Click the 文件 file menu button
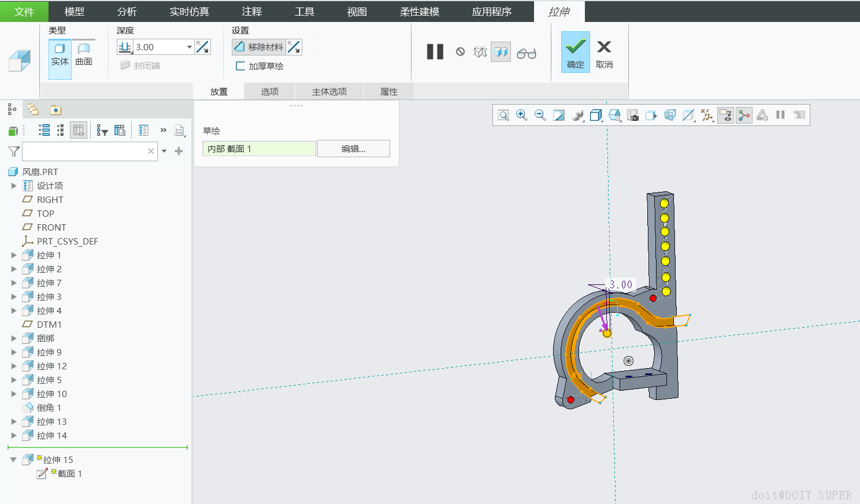The width and height of the screenshot is (860, 504). coord(24,12)
